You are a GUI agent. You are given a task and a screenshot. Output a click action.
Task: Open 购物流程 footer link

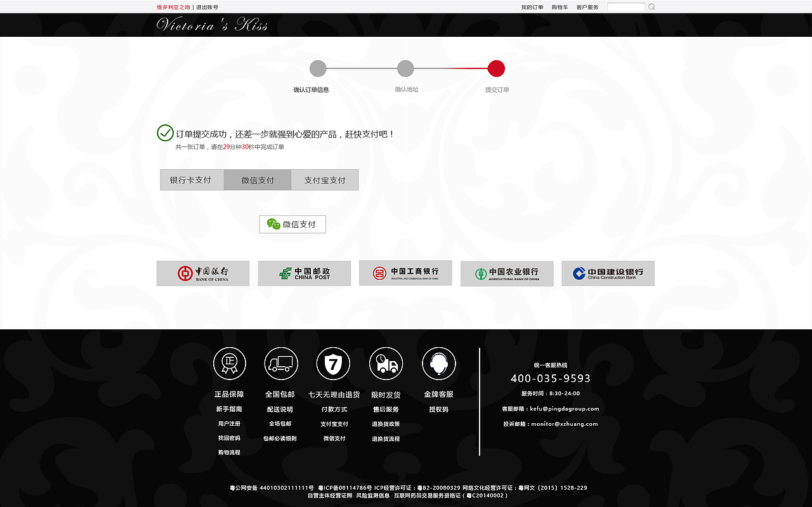pyautogui.click(x=229, y=452)
